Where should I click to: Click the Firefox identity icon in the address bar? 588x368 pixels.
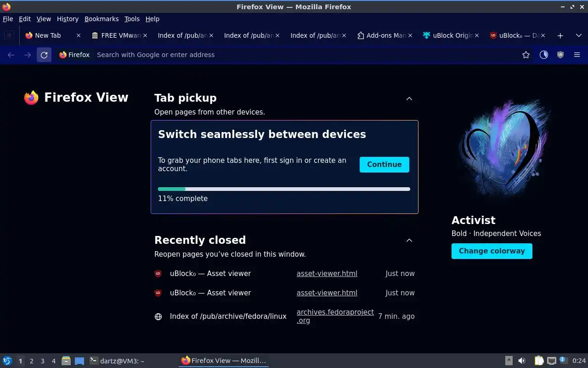click(x=74, y=55)
